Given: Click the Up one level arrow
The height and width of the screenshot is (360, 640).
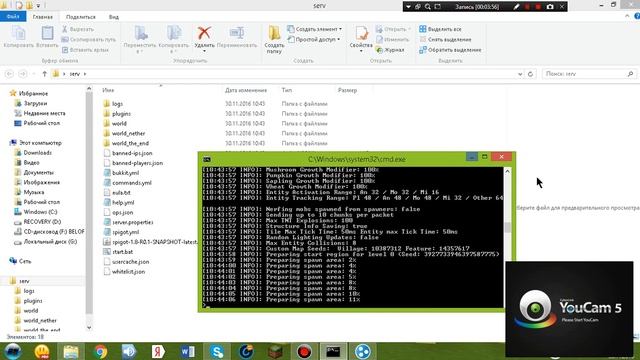Looking at the screenshot, I should click(x=44, y=74).
